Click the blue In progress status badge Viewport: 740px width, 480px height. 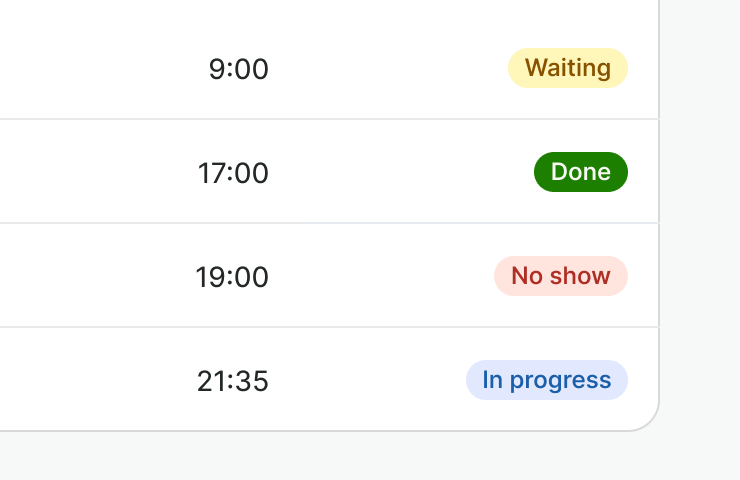click(x=547, y=380)
